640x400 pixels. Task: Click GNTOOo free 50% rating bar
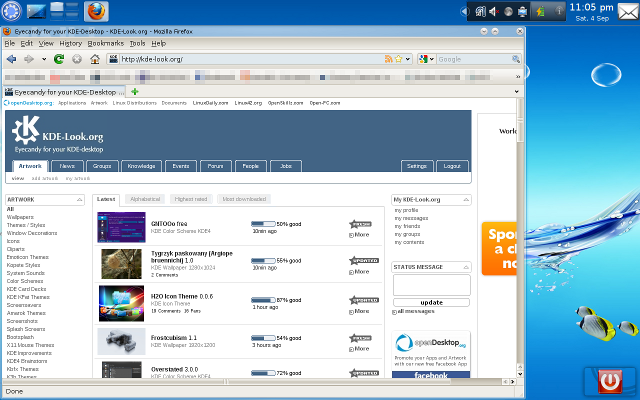pyautogui.click(x=263, y=224)
